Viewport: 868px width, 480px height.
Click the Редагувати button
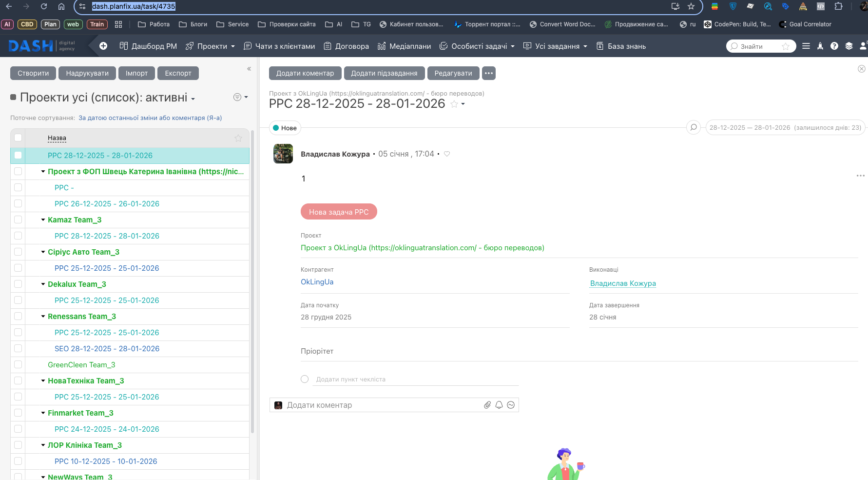453,73
